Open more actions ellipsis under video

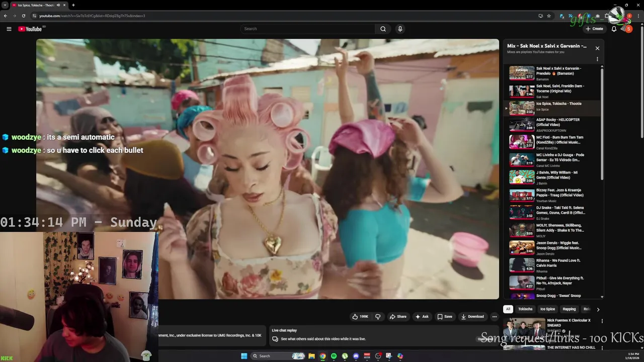pyautogui.click(x=494, y=317)
